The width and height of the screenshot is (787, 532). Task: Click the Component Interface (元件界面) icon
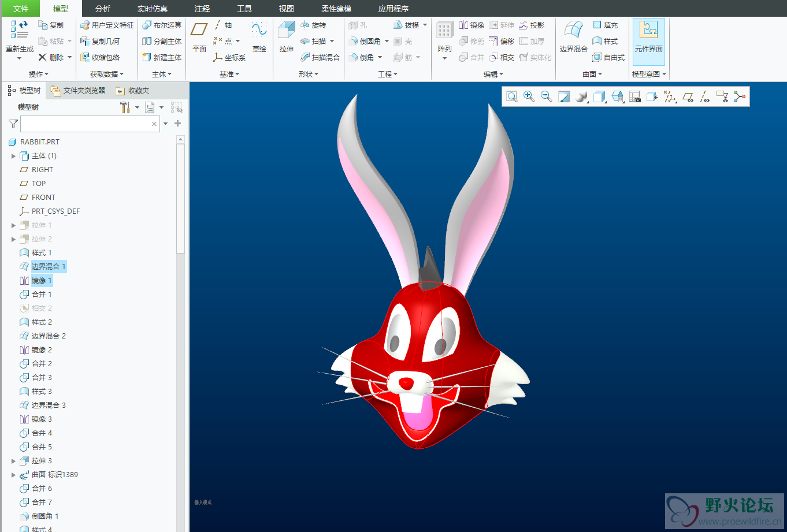tap(648, 29)
